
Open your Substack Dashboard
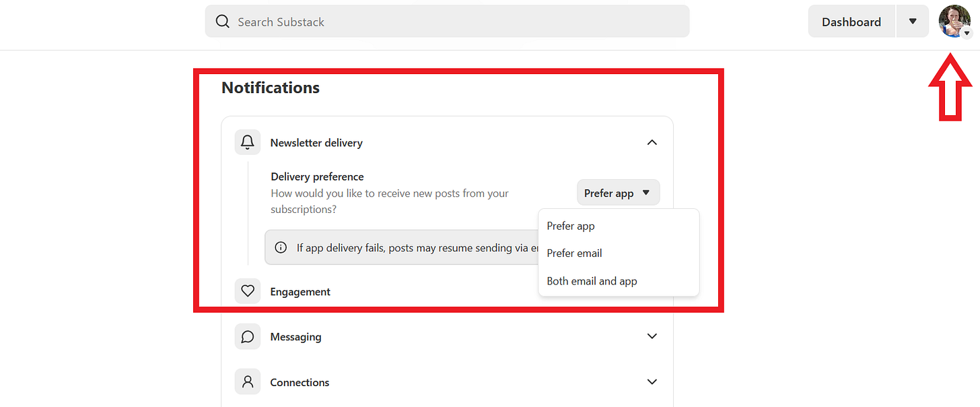pyautogui.click(x=851, y=21)
